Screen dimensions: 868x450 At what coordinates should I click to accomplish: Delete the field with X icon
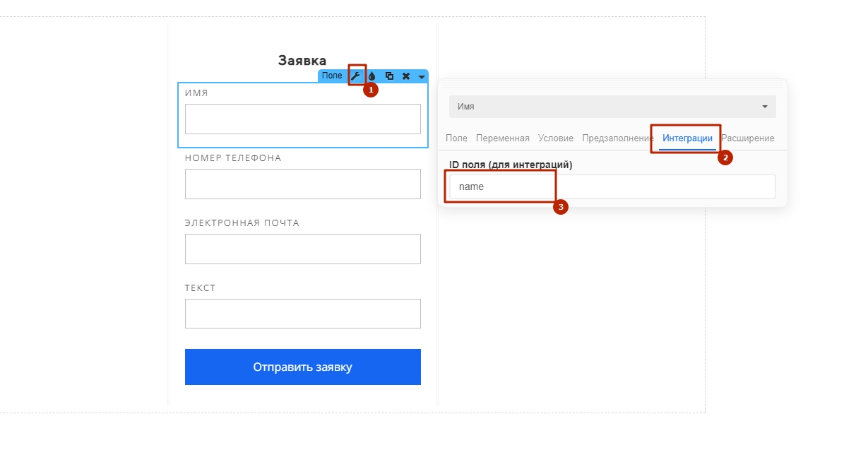[406, 76]
